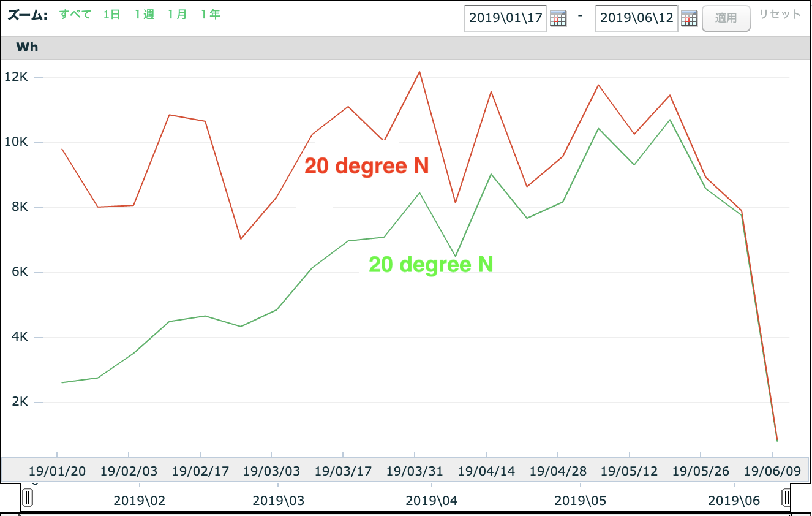The image size is (812, 516).
Task: Grab the left range slider handle
Action: pos(27,498)
